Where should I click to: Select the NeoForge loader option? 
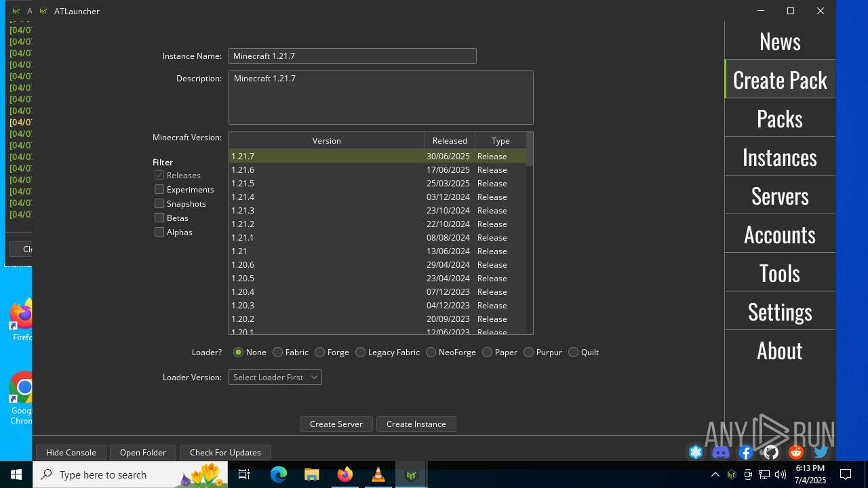pos(431,352)
